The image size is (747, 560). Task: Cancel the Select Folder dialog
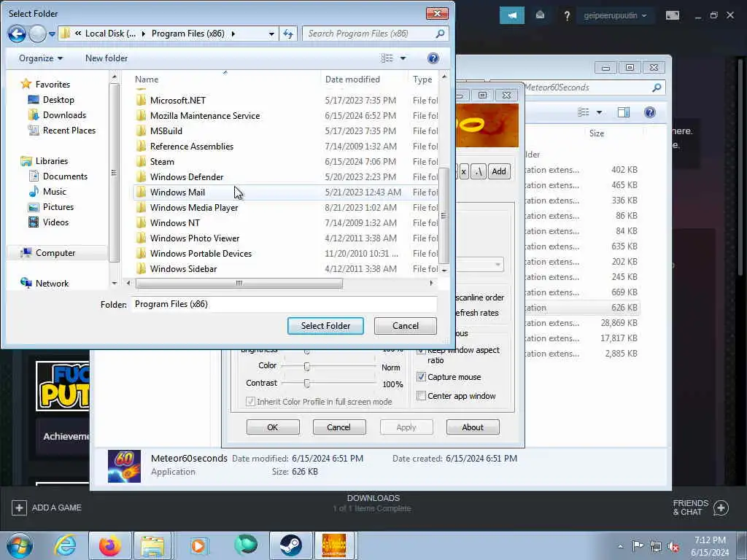click(x=406, y=326)
